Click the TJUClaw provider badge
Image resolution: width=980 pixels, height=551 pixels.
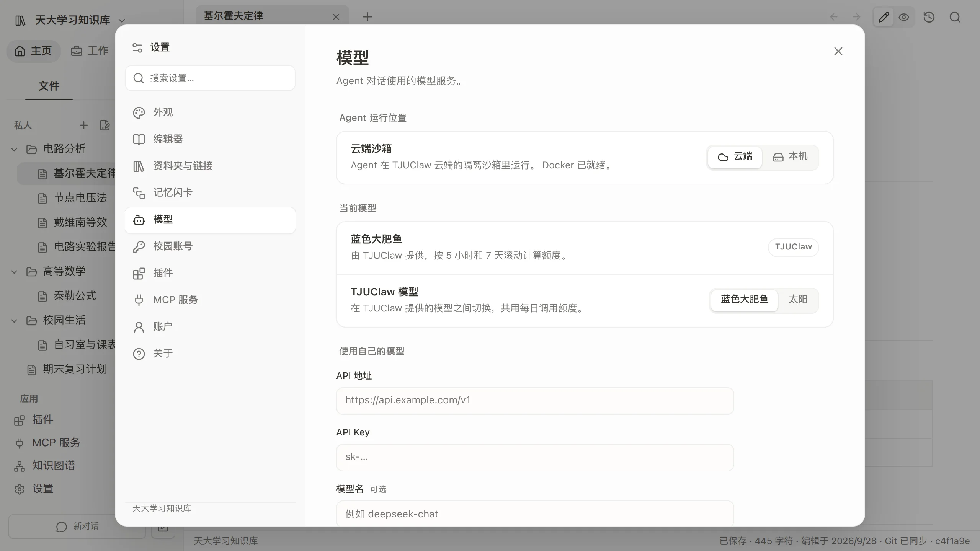793,247
